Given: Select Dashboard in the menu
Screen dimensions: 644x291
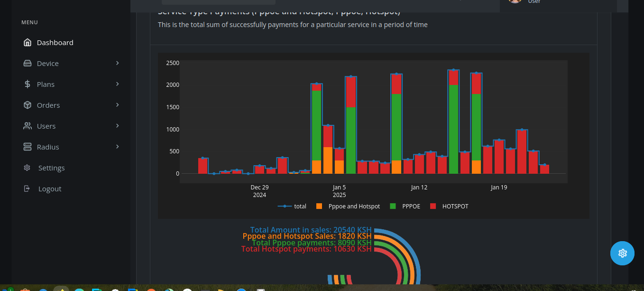Looking at the screenshot, I should 55,42.
